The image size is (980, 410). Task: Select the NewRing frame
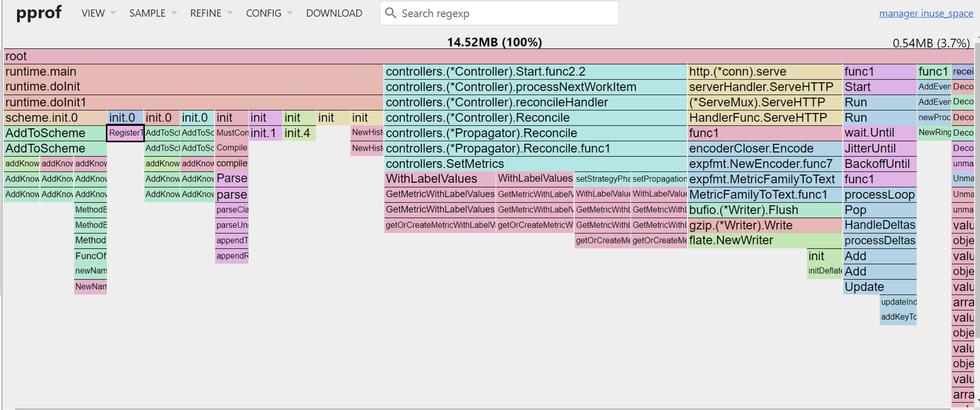[x=934, y=133]
